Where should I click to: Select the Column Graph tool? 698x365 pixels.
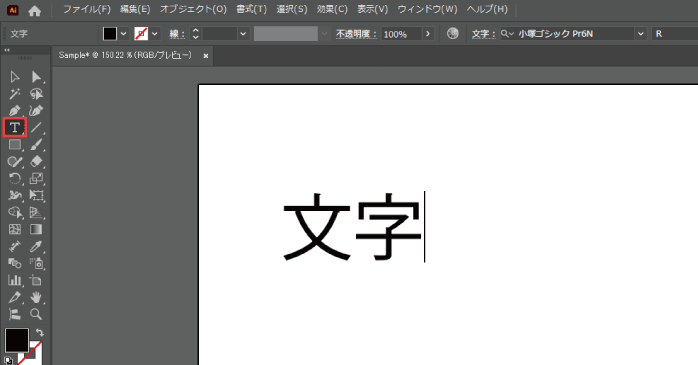(x=15, y=280)
